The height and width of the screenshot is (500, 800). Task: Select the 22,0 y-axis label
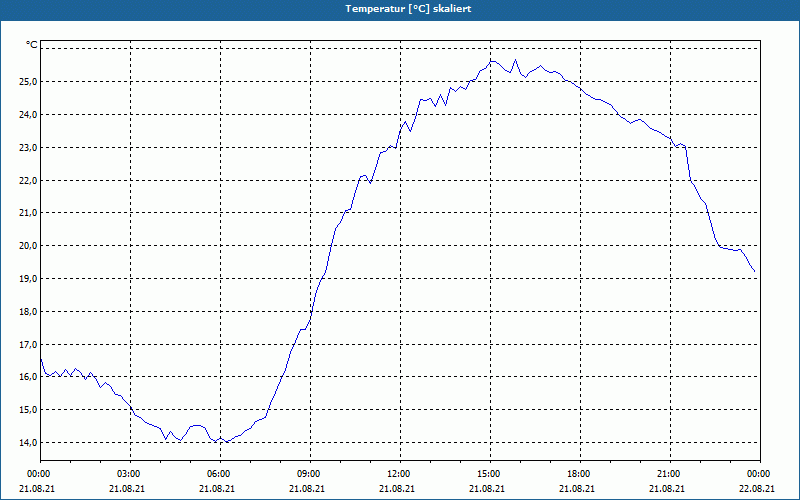pyautogui.click(x=29, y=181)
